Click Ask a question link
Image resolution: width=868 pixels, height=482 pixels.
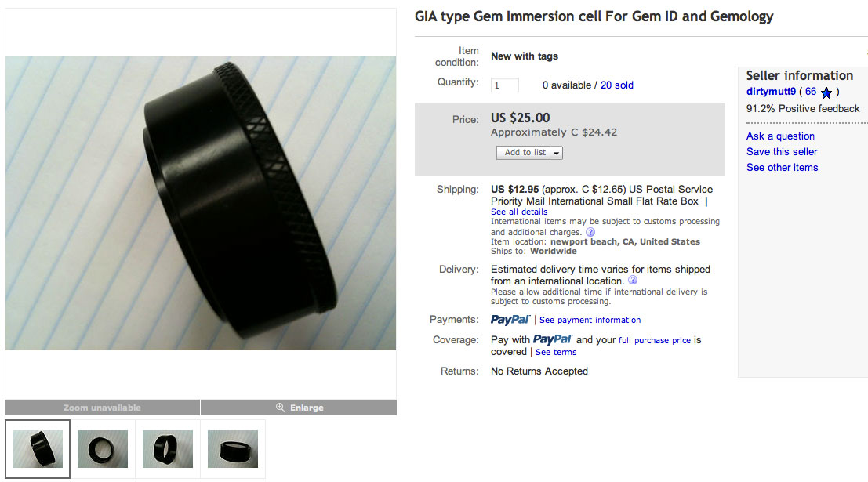[780, 136]
